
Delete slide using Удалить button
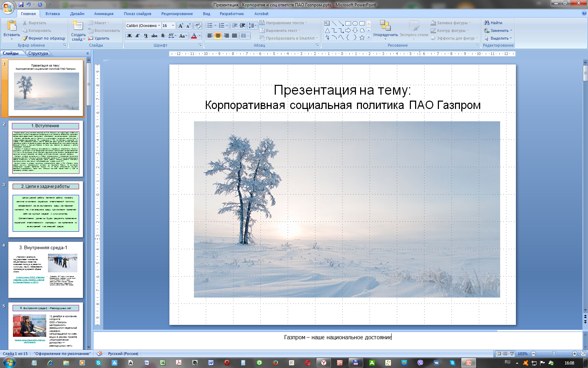pos(99,38)
